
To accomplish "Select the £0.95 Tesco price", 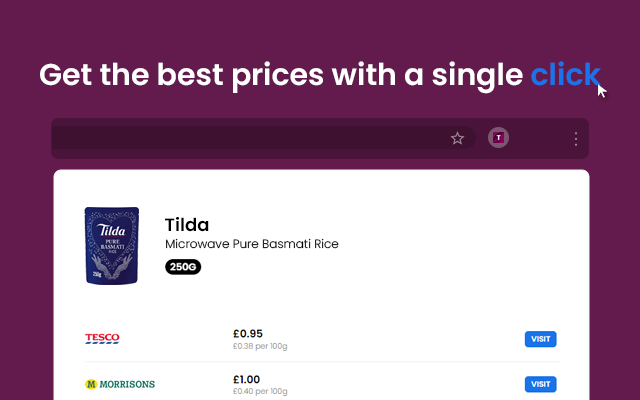I will click(x=248, y=333).
